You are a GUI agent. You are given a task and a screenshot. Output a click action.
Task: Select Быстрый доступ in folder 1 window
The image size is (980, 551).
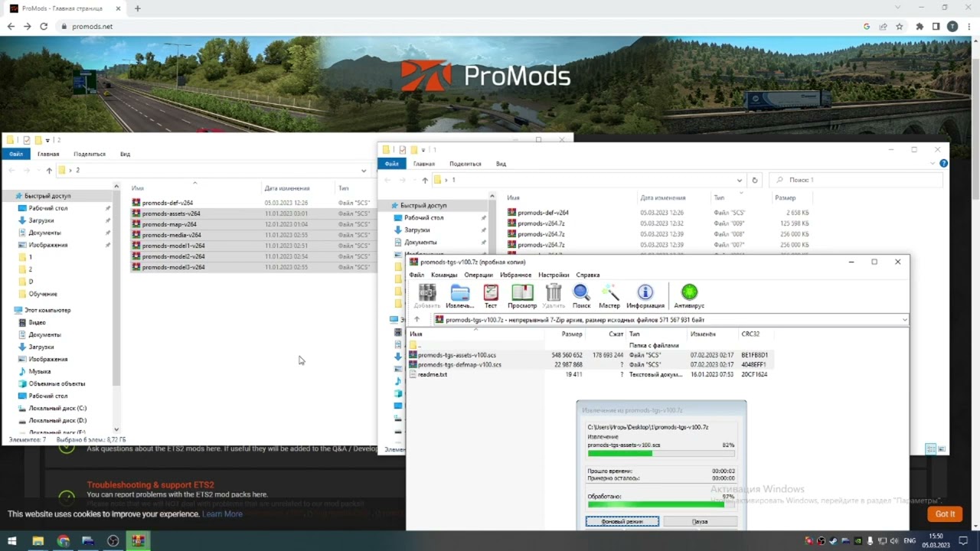tap(423, 205)
